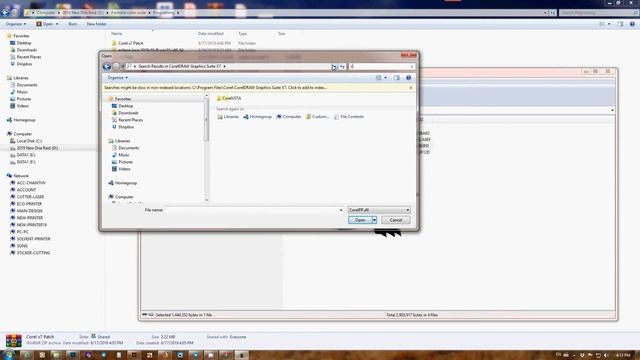
Task: Search again in Libraries
Action: click(228, 117)
